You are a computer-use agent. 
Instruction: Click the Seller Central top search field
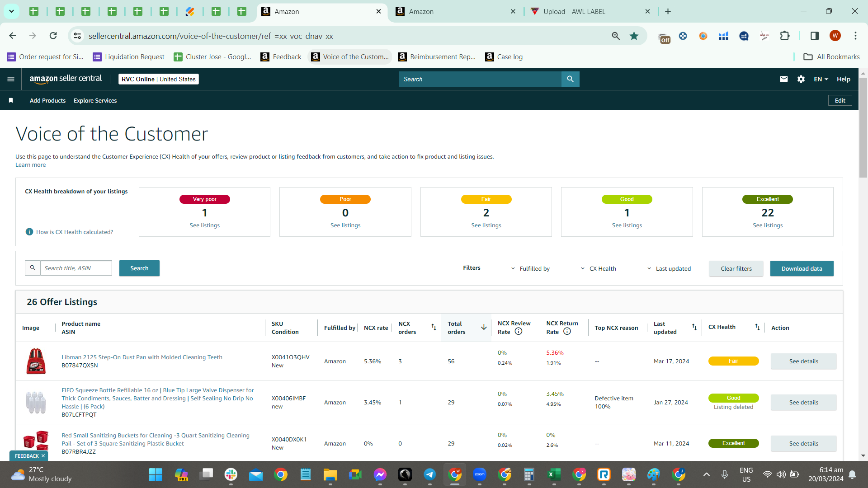[x=480, y=79]
